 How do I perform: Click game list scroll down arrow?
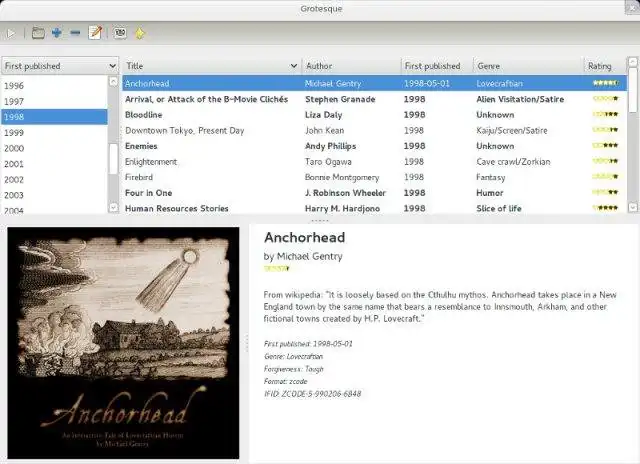633,207
